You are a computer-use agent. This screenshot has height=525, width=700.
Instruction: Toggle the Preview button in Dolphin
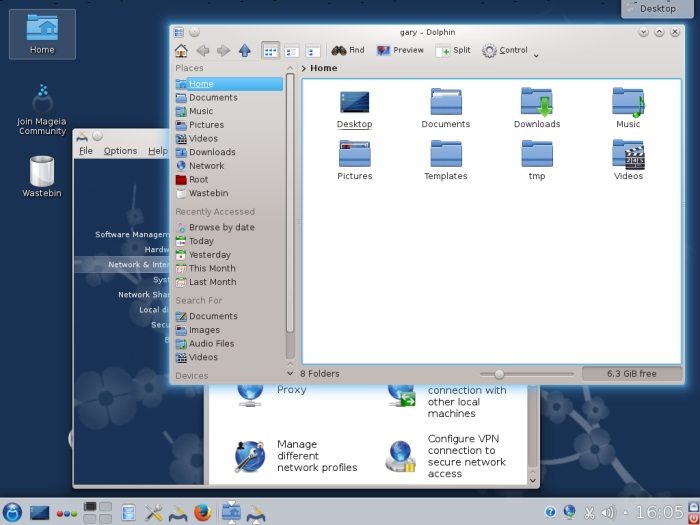click(400, 50)
